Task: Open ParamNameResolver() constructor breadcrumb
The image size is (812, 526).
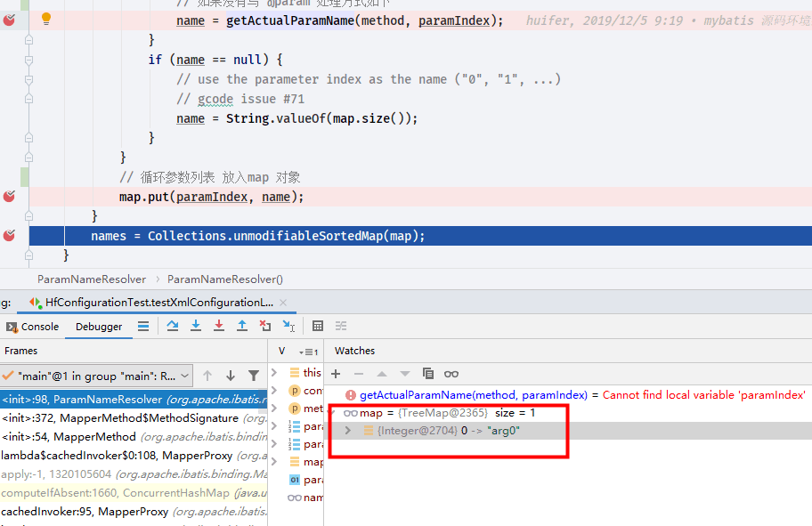Action: [224, 279]
